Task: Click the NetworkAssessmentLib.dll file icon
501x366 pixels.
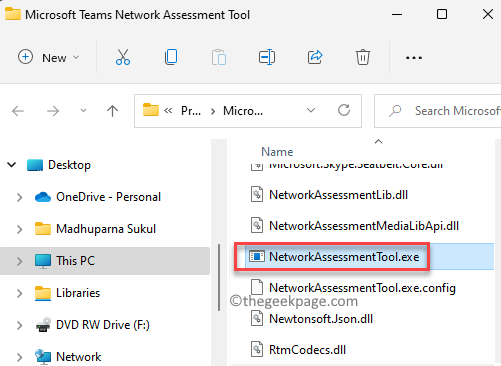Action: 257,194
